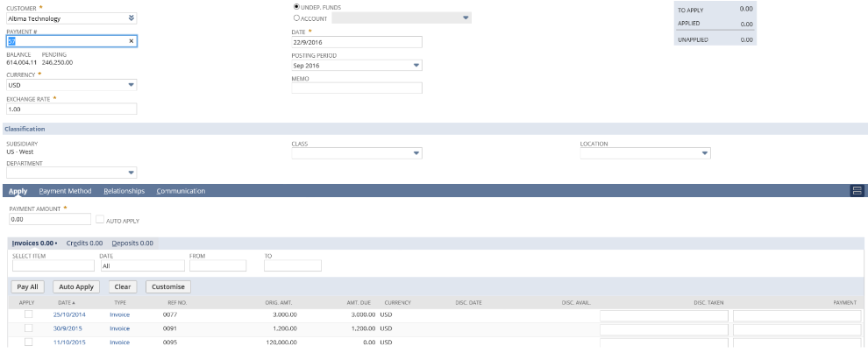The width and height of the screenshot is (868, 353).
Task: Tick Apply checkbox for invoice 0077
Action: point(28,314)
